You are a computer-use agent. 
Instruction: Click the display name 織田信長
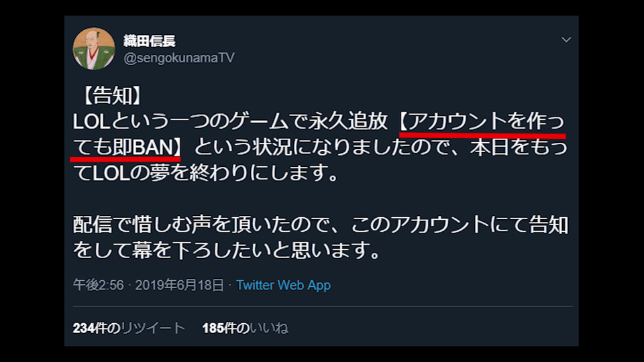150,41
